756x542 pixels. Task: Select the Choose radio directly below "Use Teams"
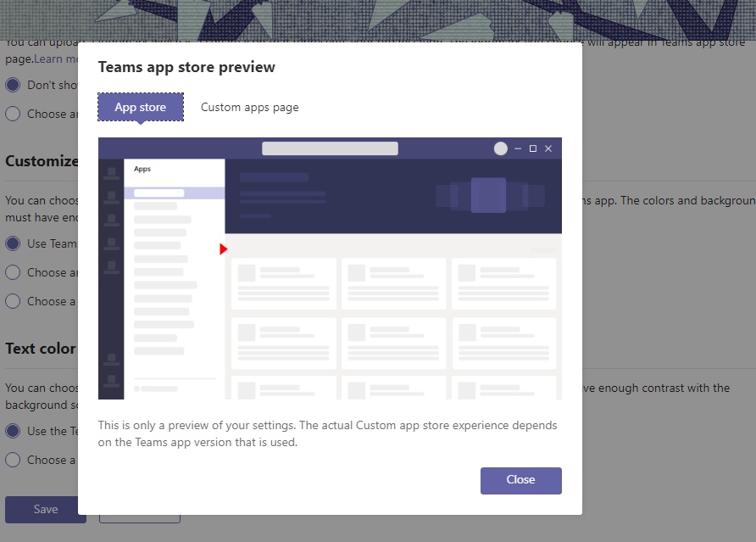13,272
